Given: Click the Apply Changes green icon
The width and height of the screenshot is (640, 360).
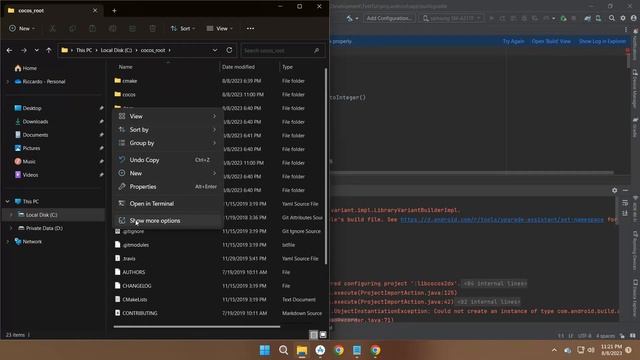Looking at the screenshot, I should coord(563,18).
